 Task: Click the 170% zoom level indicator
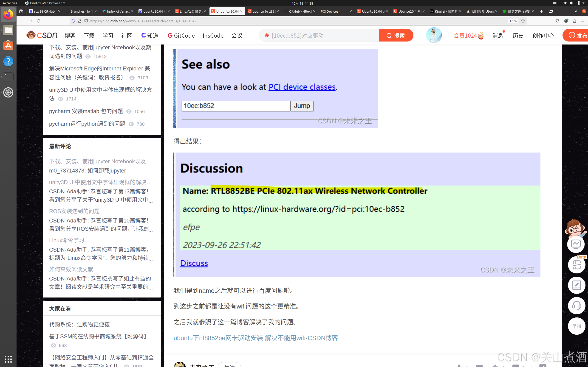click(x=513, y=21)
